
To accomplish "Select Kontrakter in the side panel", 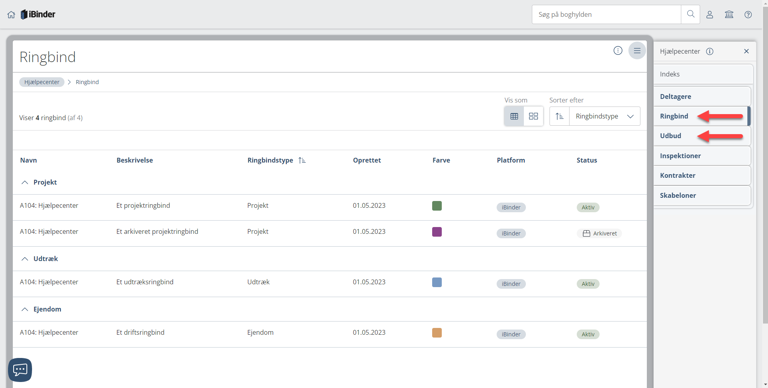I will (x=703, y=175).
